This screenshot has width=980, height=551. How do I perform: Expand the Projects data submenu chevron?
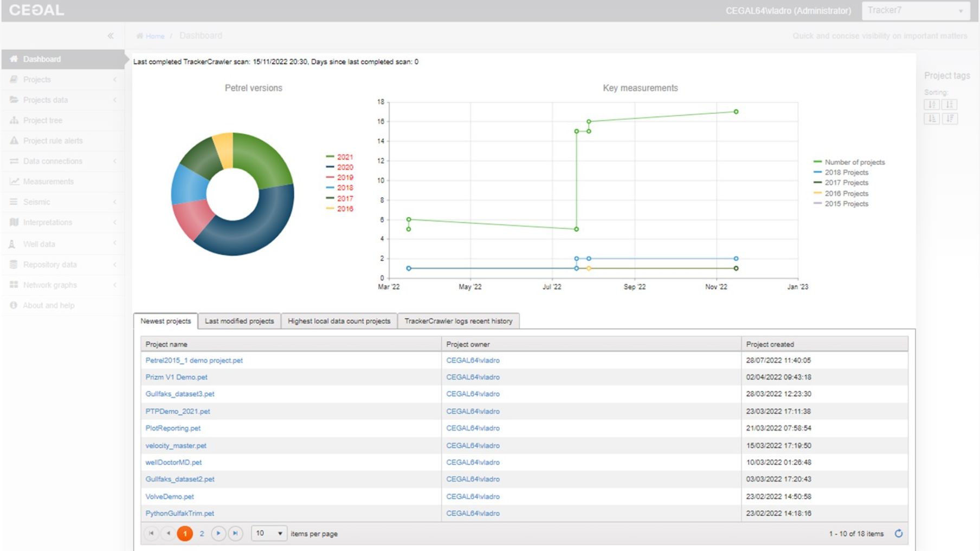pyautogui.click(x=115, y=100)
